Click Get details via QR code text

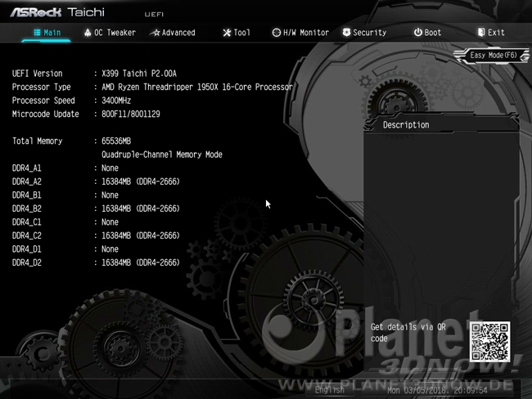tap(408, 333)
